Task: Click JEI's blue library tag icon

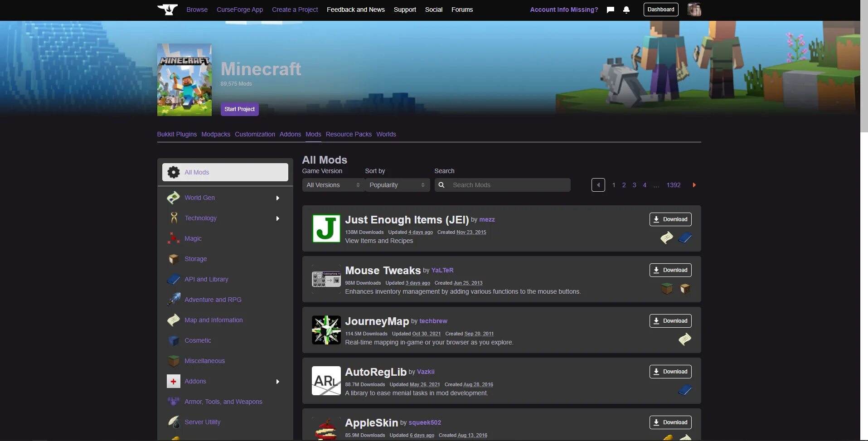Action: click(685, 237)
